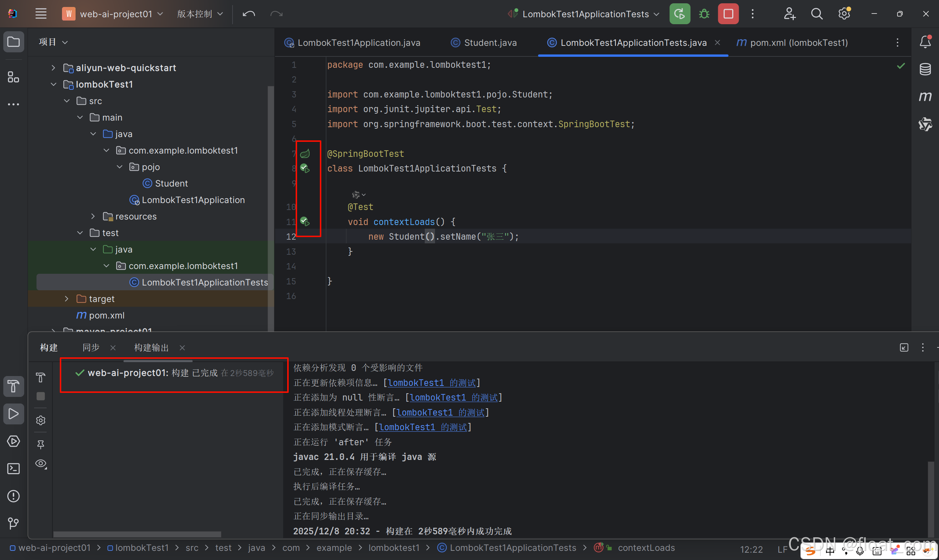Stop the running LombokTest1ApplicationTests process
This screenshot has width=939, height=560.
point(728,14)
